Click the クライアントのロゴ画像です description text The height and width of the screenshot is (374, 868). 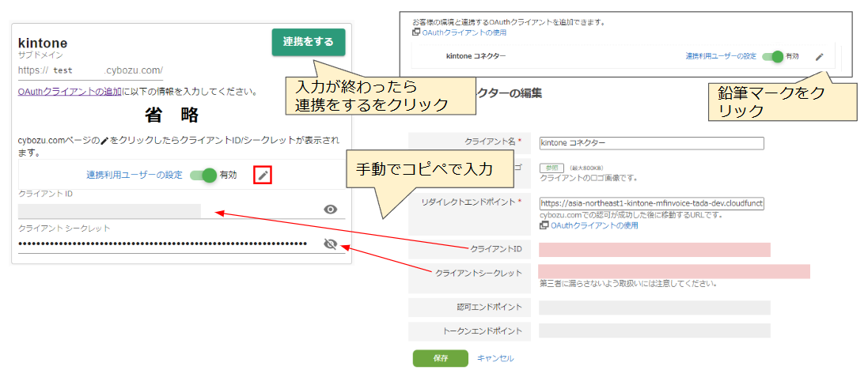tap(589, 178)
